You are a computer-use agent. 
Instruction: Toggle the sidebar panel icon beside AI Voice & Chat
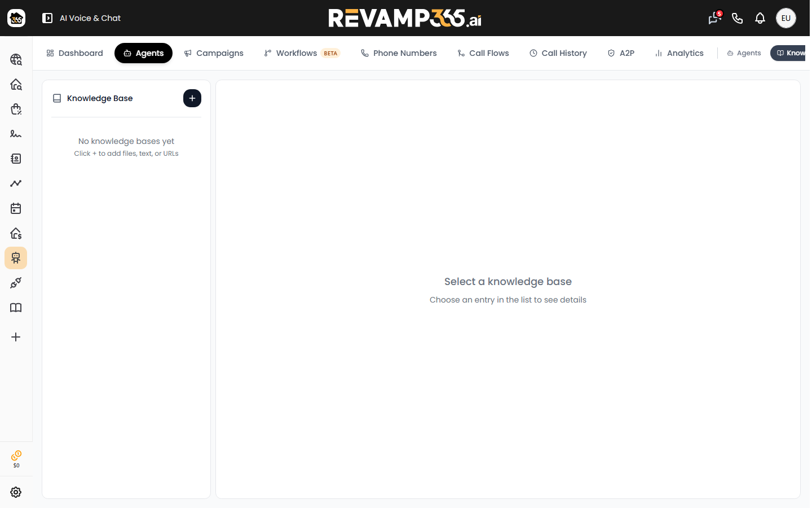click(47, 18)
